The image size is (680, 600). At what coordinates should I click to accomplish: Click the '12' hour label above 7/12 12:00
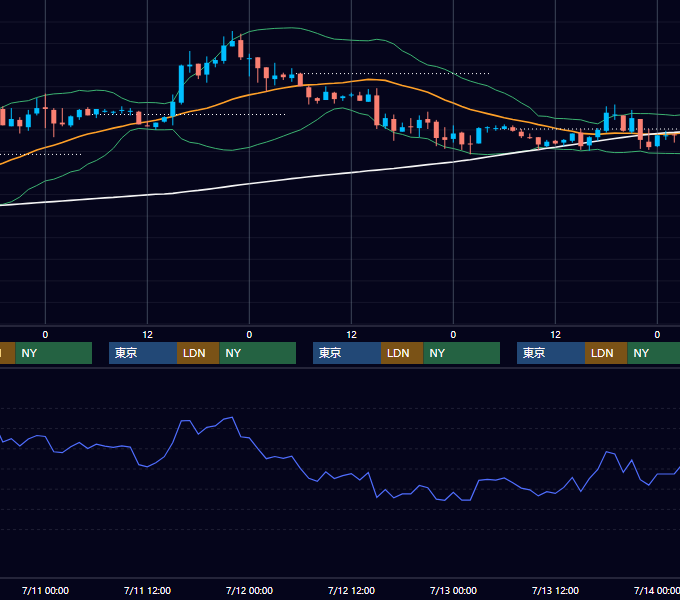[x=351, y=335]
